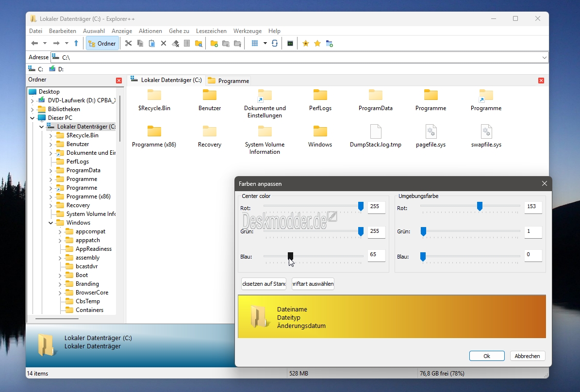The width and height of the screenshot is (580, 392).
Task: Click the Center color Blau value field
Action: click(377, 254)
